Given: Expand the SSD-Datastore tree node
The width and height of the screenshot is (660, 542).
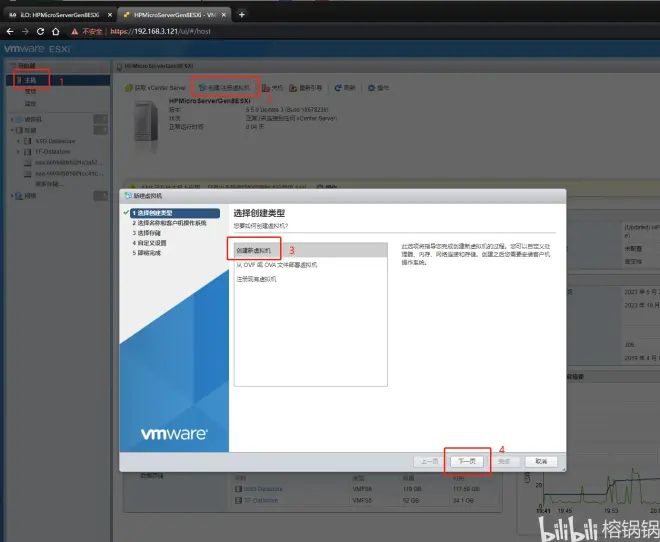Looking at the screenshot, I should 19,141.
